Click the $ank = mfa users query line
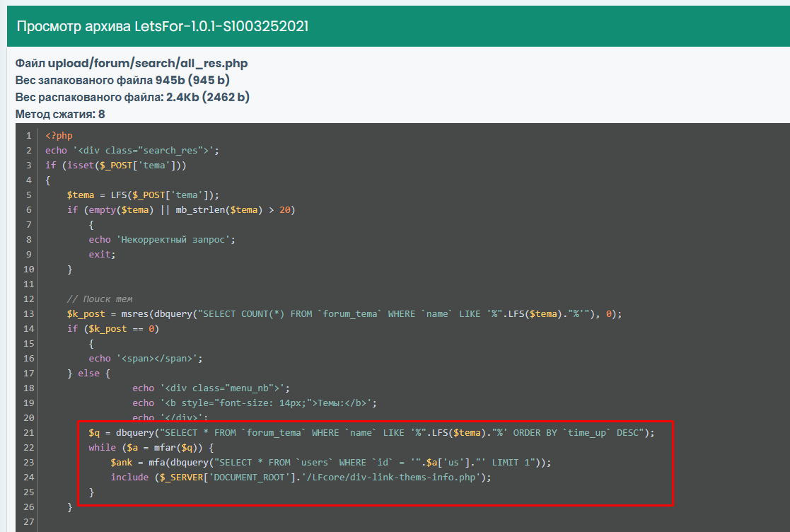 click(x=330, y=463)
